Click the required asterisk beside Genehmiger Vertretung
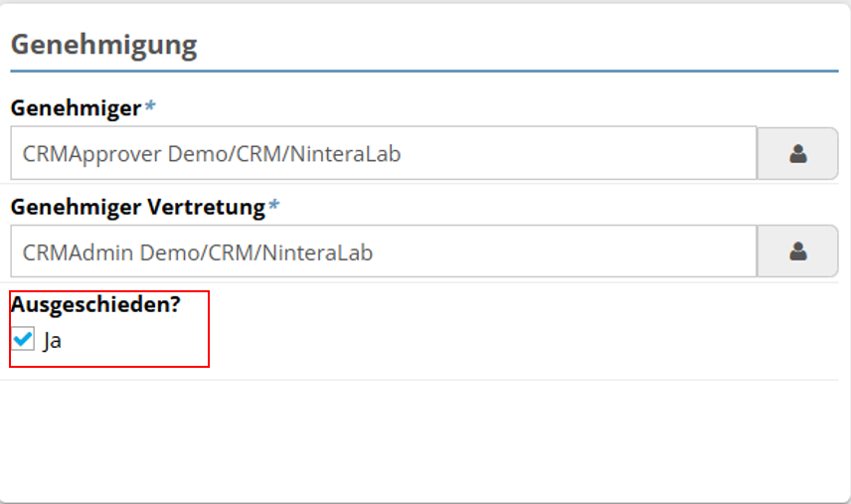 (x=274, y=206)
